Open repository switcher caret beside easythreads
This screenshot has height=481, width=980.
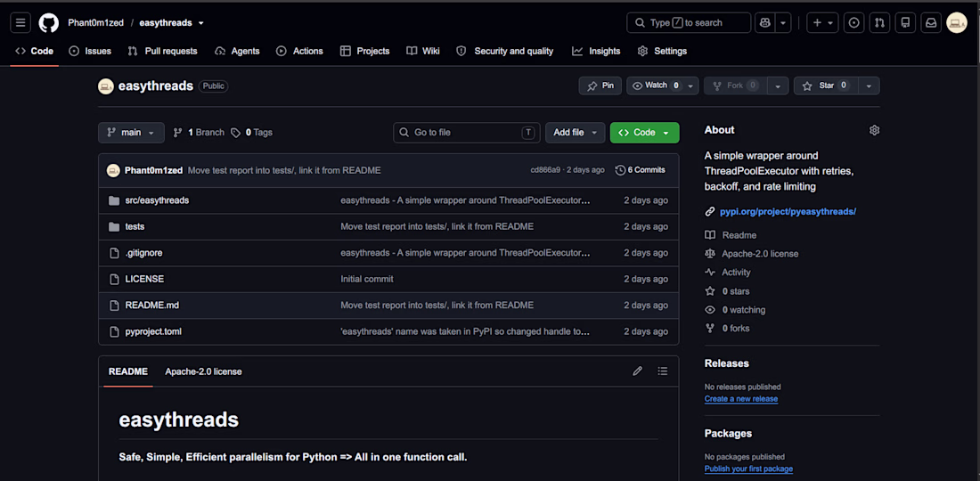[200, 23]
